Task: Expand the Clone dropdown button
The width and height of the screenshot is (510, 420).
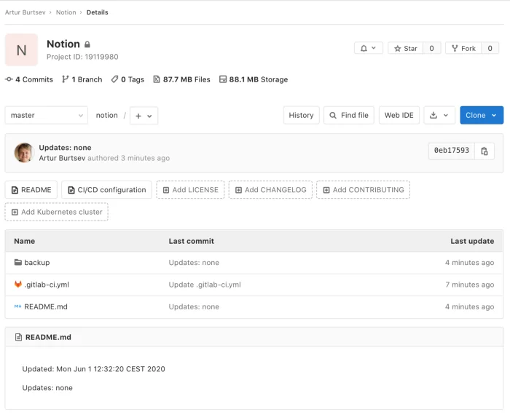Action: click(481, 115)
